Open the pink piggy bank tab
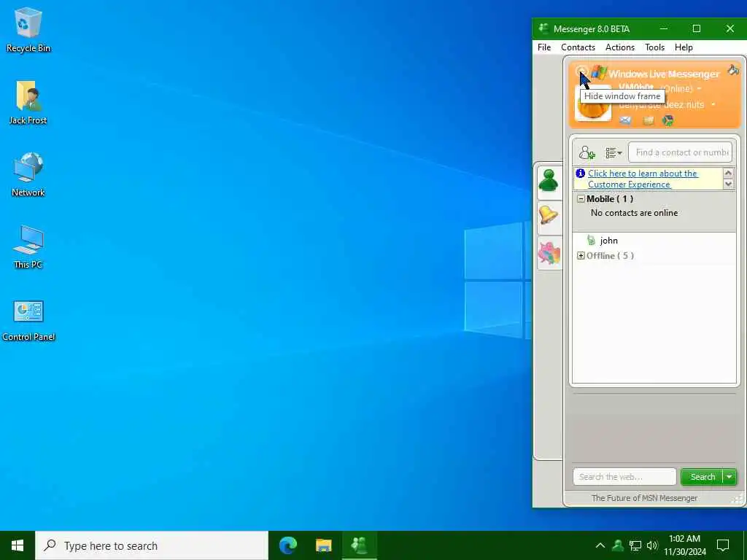 click(x=549, y=253)
